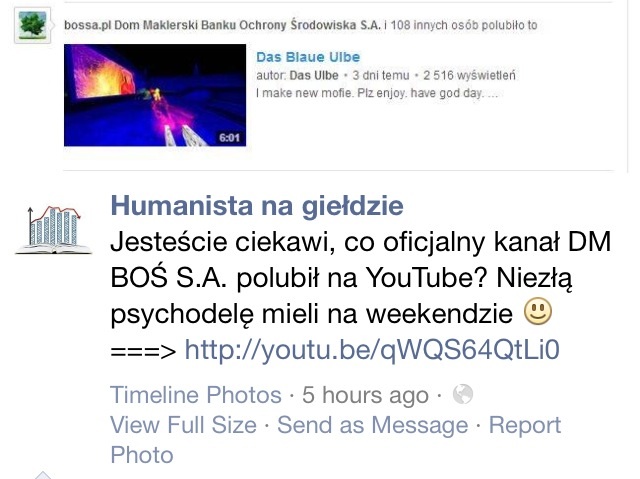Select View Full Size option
The width and height of the screenshot is (640, 479).
(184, 425)
